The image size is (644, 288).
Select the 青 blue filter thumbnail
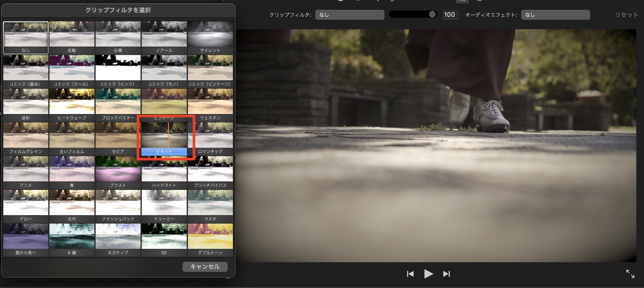[x=72, y=172]
